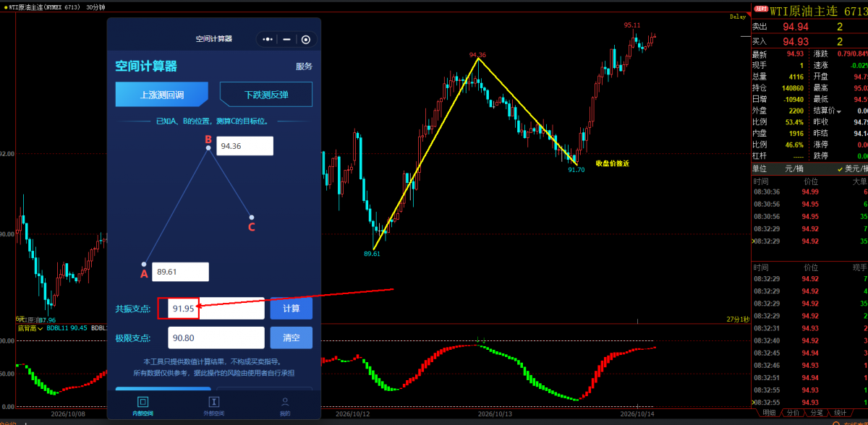Click the 卖出 price 94.94
The width and height of the screenshot is (868, 425).
pyautogui.click(x=796, y=27)
